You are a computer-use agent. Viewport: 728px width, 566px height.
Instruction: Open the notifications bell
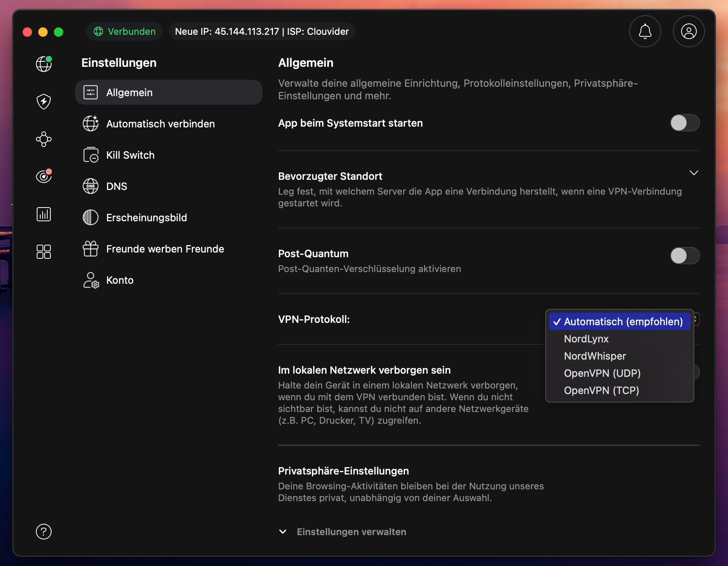[x=645, y=31]
